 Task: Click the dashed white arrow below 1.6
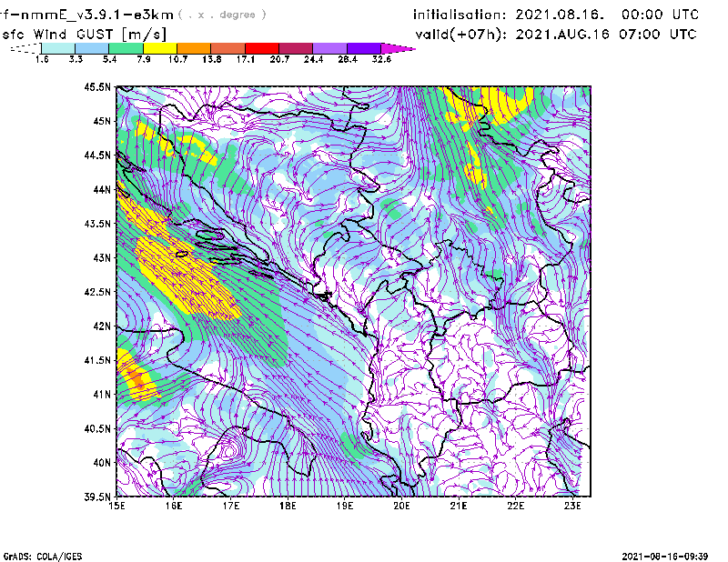tap(25, 48)
